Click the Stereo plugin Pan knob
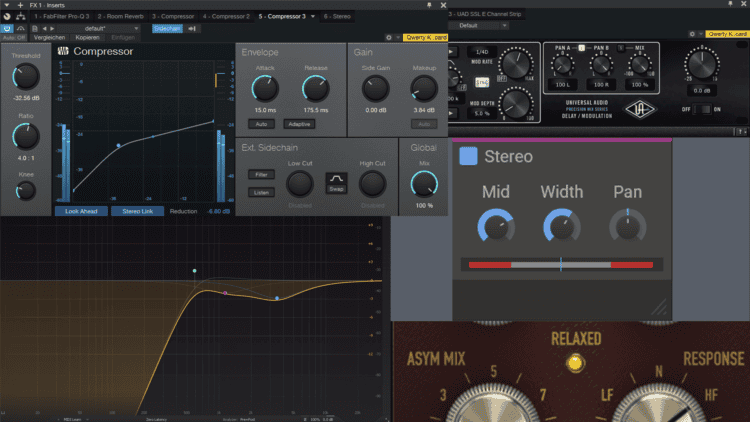Viewport: 750px width, 422px height. pyautogui.click(x=628, y=227)
